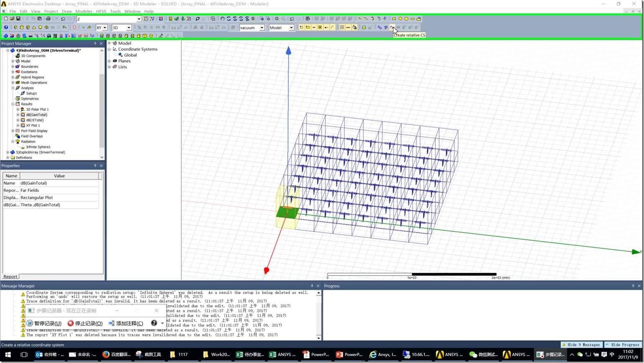Click the Print icon in the toolbar

pos(48,19)
